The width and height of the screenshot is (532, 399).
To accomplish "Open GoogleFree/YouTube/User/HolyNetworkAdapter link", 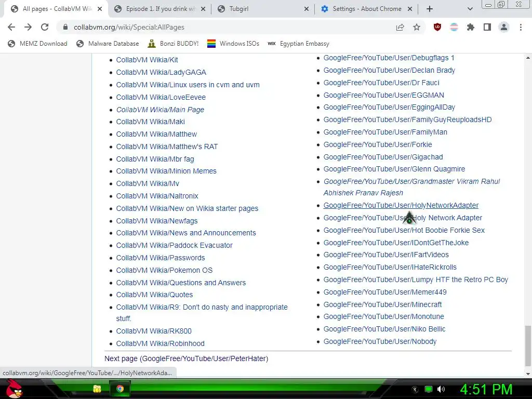I will [401, 205].
